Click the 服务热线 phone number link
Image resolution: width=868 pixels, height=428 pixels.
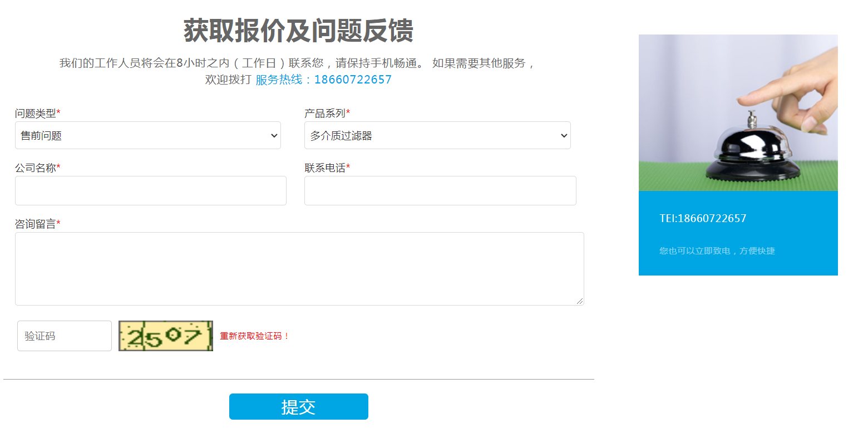click(323, 80)
